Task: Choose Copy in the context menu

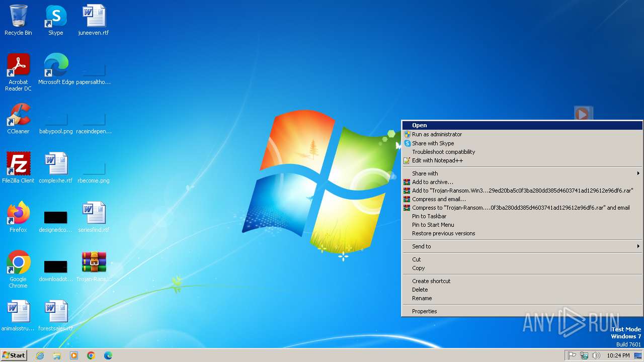Action: (522, 268)
